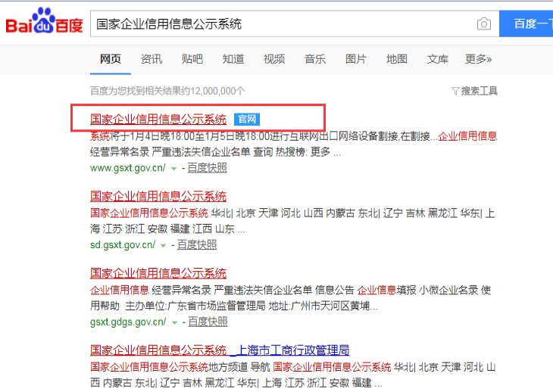Focus the search box with 国家企业信用信息公示系统
The height and width of the screenshot is (392, 553).
coord(295,23)
